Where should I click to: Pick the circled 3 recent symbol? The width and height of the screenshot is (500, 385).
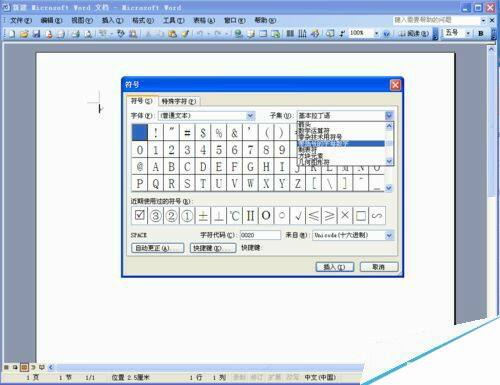coord(155,215)
